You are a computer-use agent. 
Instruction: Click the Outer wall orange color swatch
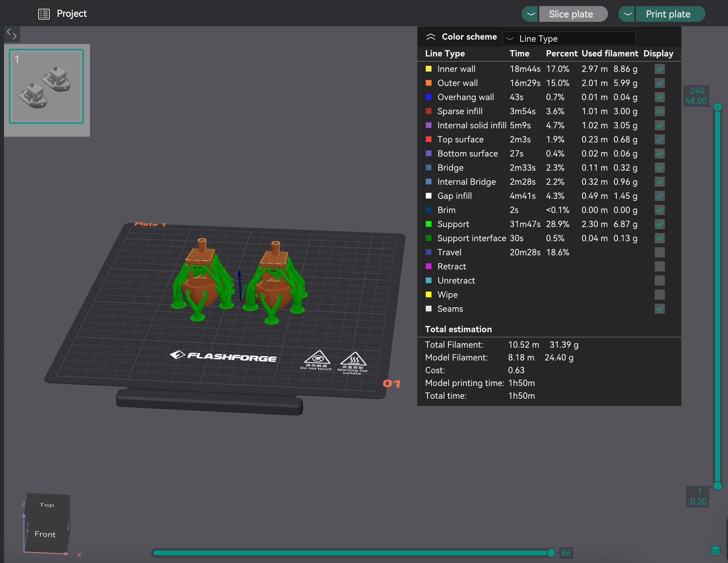[429, 83]
